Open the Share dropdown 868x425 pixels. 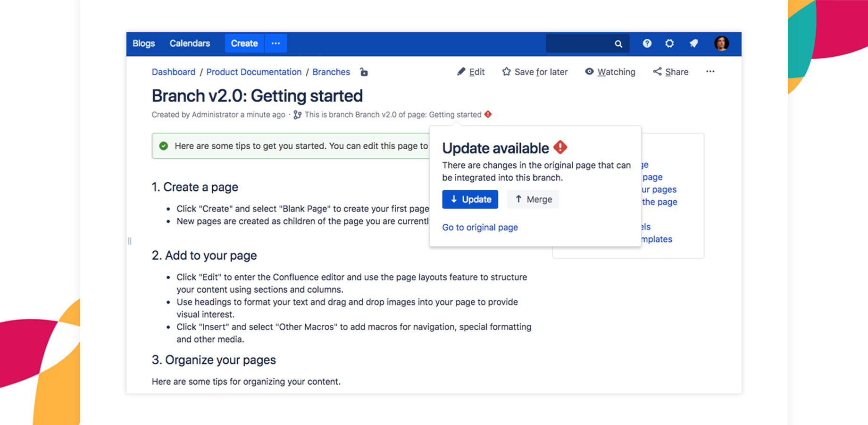tap(670, 72)
